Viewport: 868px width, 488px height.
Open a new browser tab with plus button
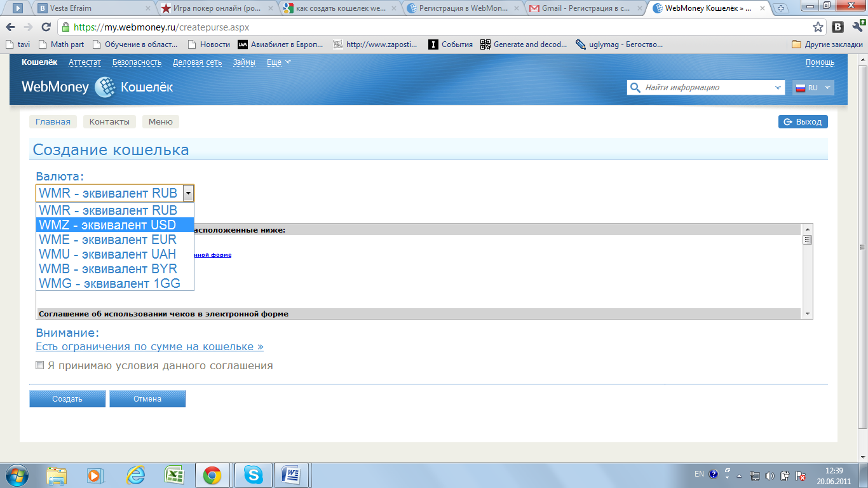781,8
